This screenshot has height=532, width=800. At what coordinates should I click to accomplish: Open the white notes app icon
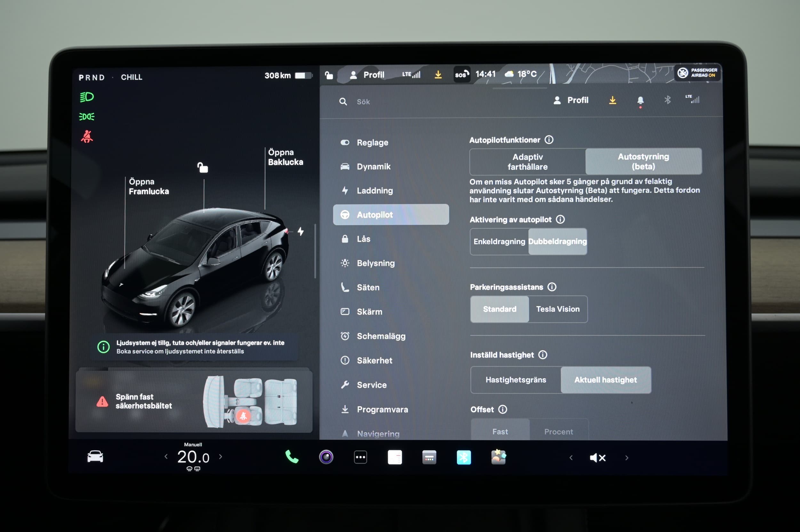395,457
